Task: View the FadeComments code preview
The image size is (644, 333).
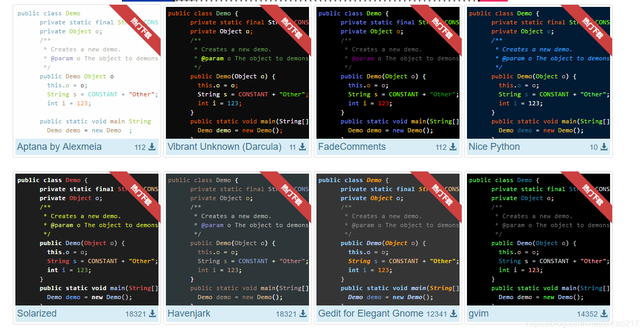Action: [388, 73]
